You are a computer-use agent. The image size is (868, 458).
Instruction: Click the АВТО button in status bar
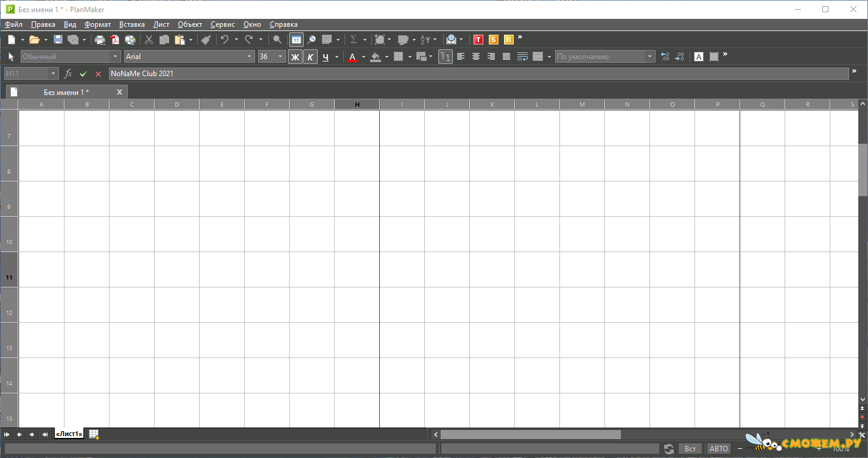(718, 449)
